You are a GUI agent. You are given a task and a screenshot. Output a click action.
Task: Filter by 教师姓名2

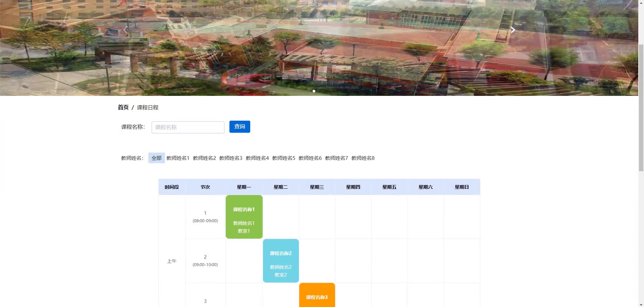[x=205, y=158]
